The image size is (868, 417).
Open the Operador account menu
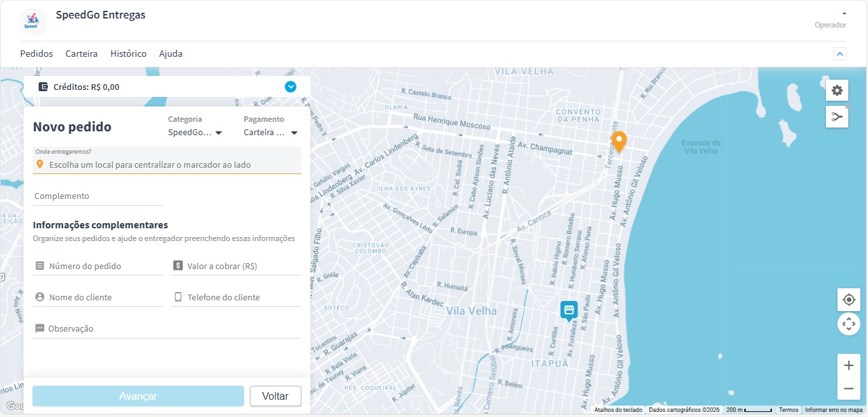coord(844,14)
